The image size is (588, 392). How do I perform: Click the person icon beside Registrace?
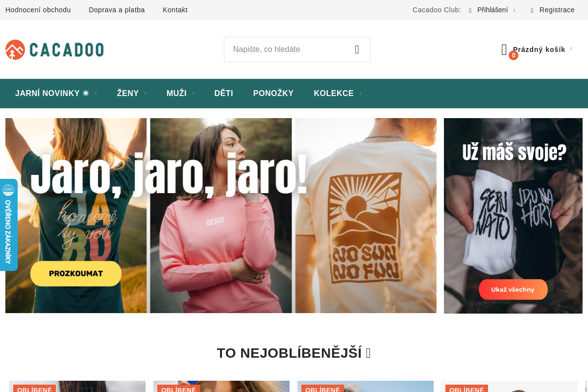[x=532, y=9]
